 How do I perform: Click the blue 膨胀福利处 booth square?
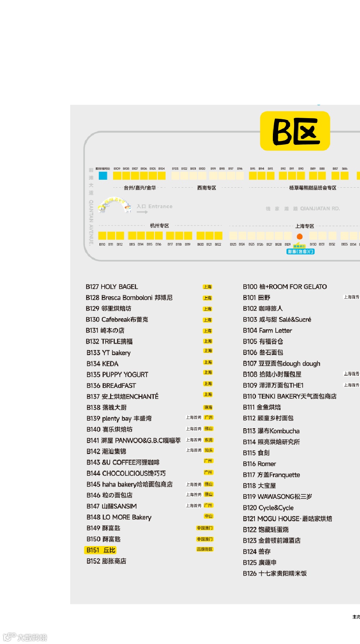pos(103,175)
